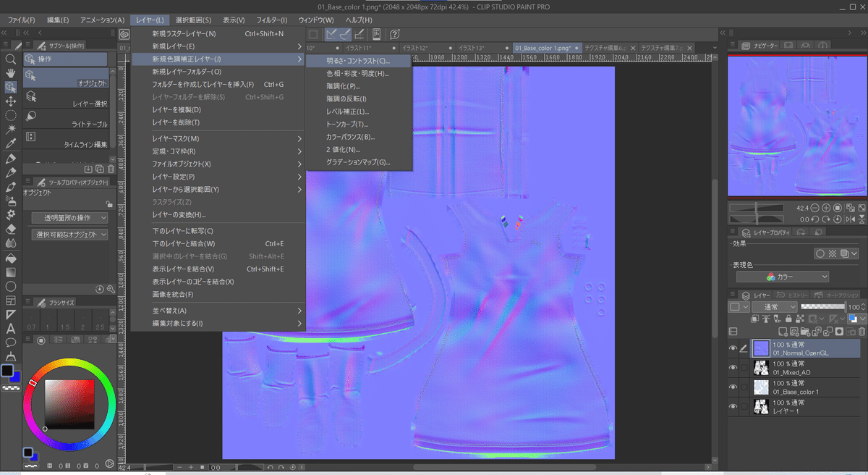Click レイヤーを複製(D) menu entry
The image size is (868, 475).
(218, 109)
